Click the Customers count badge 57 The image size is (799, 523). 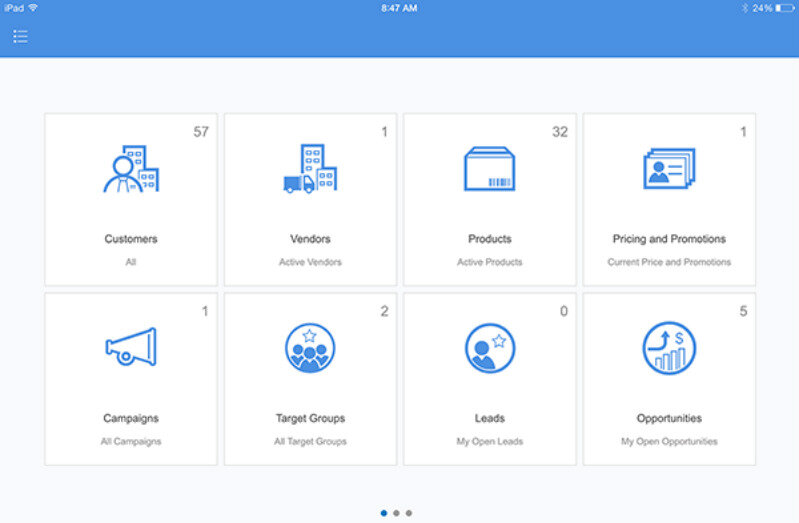(201, 132)
